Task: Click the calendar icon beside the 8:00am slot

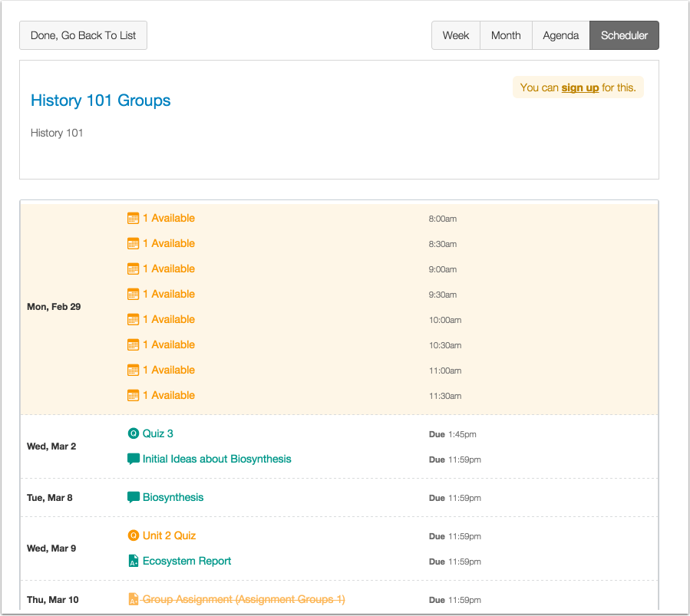Action: click(133, 218)
